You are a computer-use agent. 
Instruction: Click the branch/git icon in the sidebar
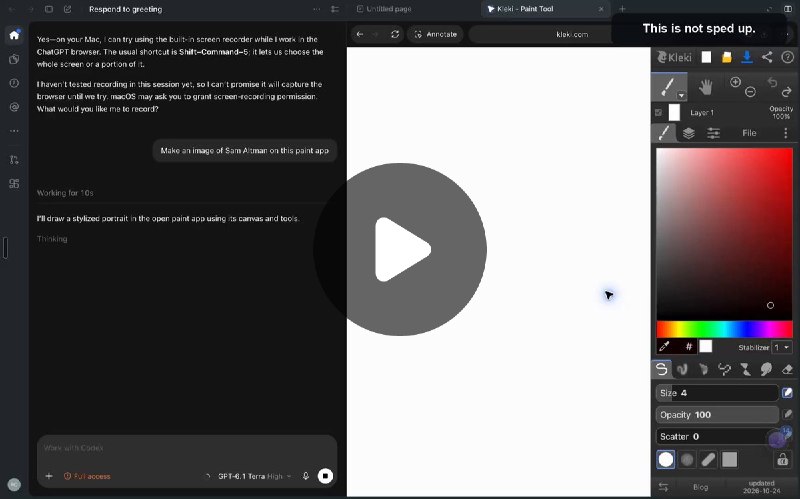[14, 159]
